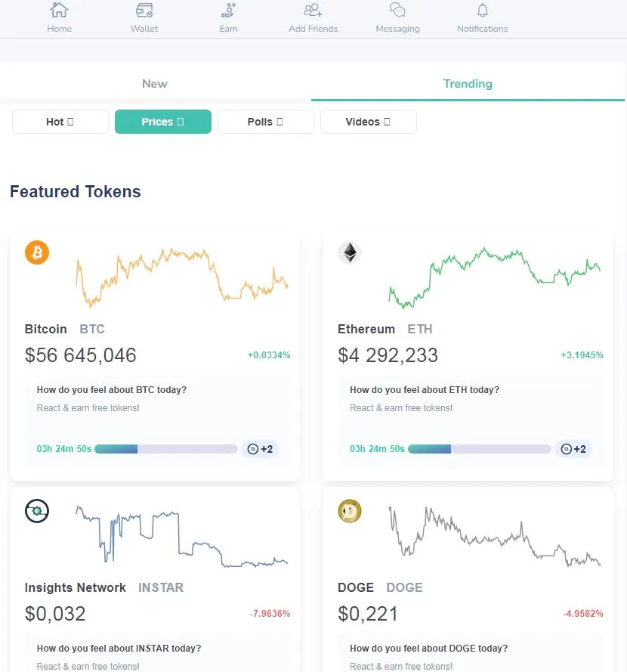The height and width of the screenshot is (672, 627).
Task: Open the Bitcoin price chart
Action: tap(182, 277)
